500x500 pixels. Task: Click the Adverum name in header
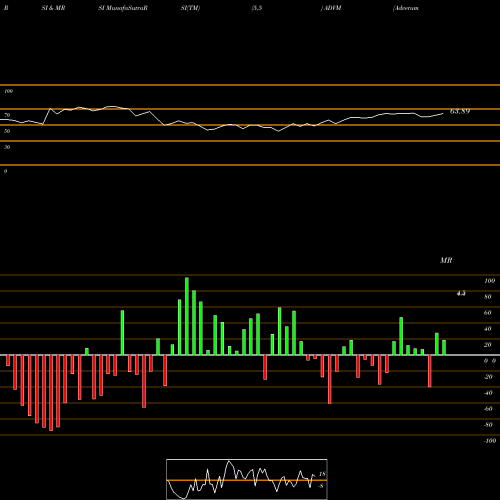click(x=406, y=8)
